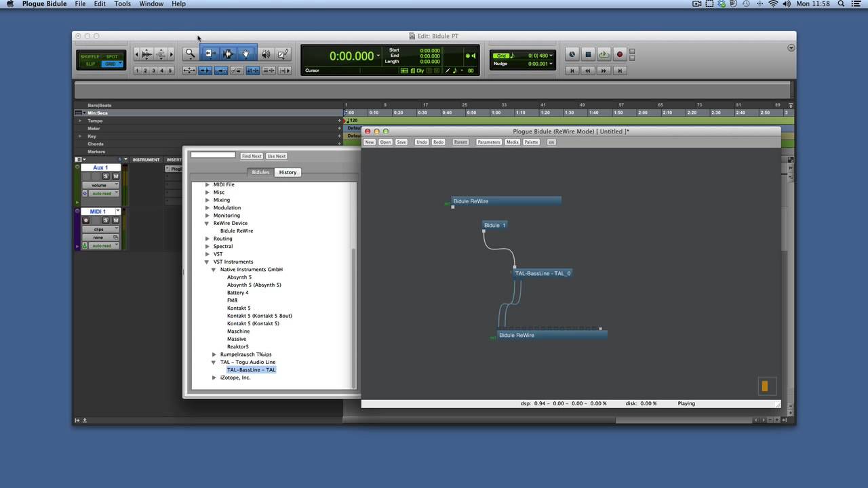The width and height of the screenshot is (868, 488).
Task: Click Undo in Plogue Bidule toolbar
Action: 422,142
